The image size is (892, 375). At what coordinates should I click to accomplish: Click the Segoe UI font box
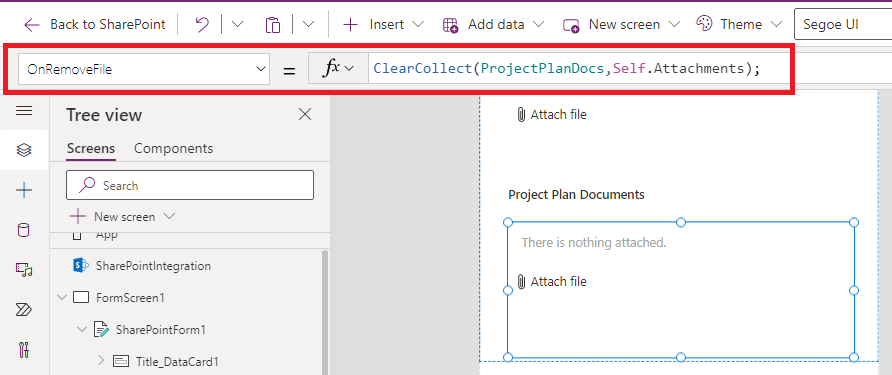tap(843, 24)
